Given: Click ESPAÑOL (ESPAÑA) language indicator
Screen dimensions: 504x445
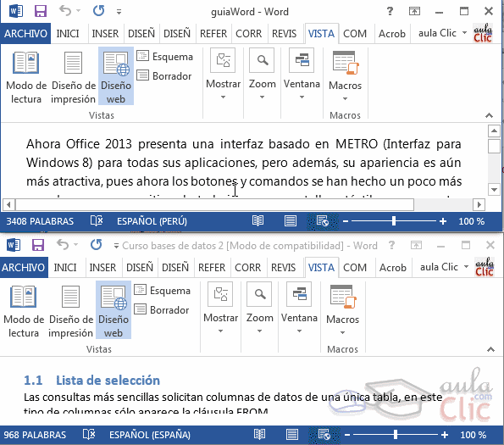Looking at the screenshot, I should [x=150, y=435].
